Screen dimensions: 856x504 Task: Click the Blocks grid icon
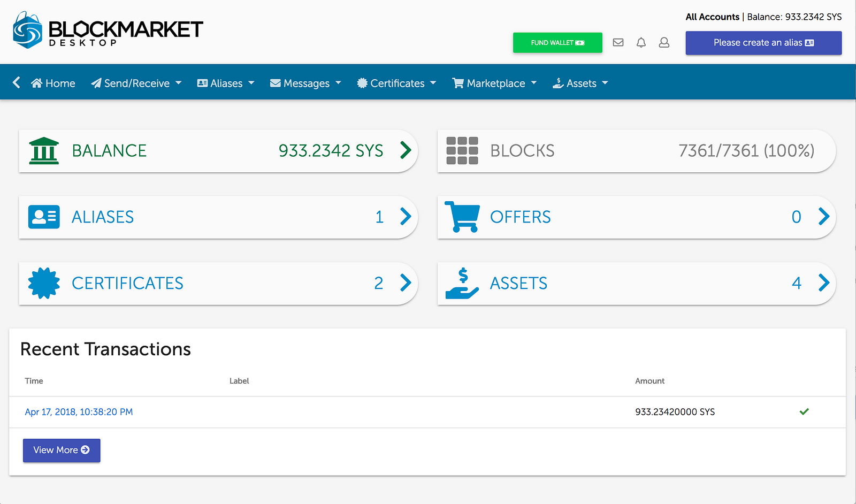coord(462,150)
